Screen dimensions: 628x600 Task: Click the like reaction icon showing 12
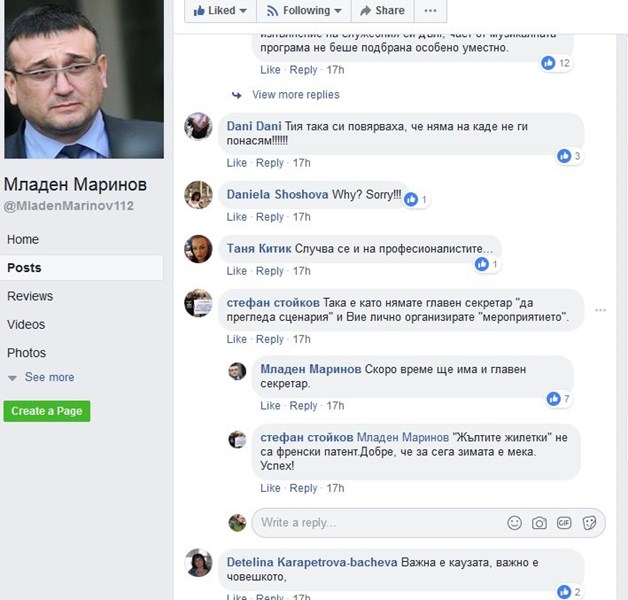tap(548, 63)
